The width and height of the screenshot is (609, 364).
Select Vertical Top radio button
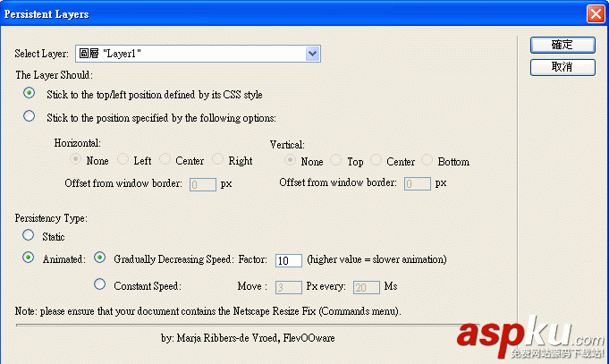coord(335,160)
